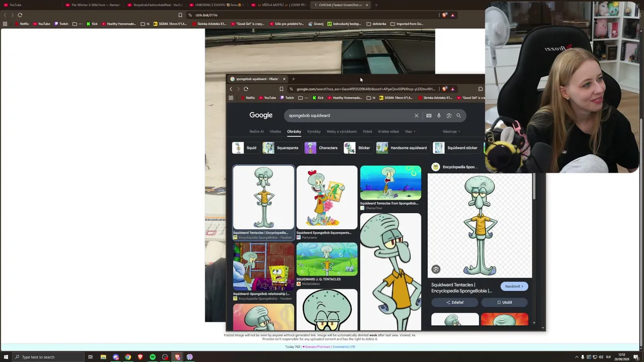644x362 pixels.
Task: Search by image with Google Lens icon
Action: pyautogui.click(x=449, y=116)
